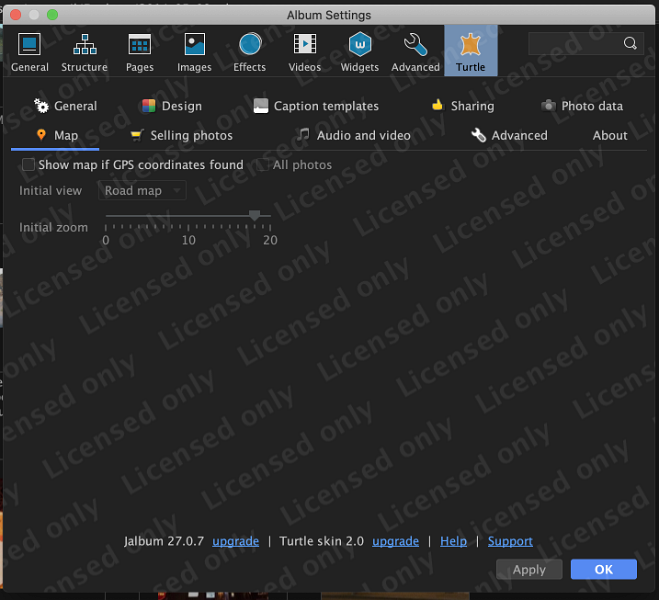Click the wrench icon beside the Advanced tab

[479, 135]
